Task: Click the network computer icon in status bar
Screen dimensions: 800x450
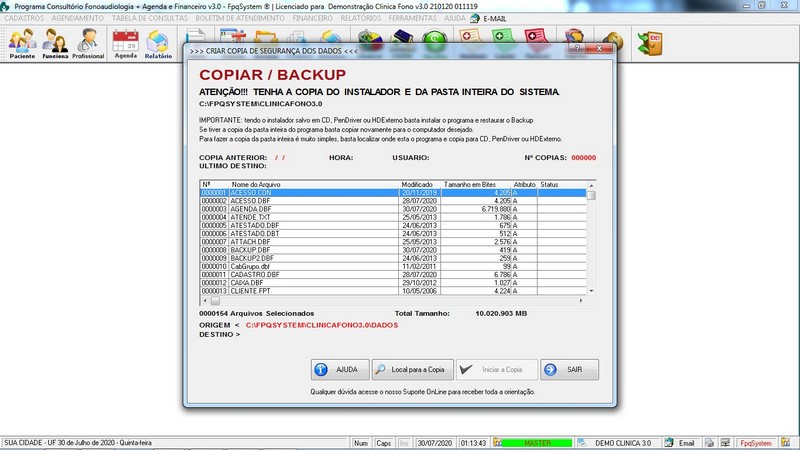Action: 725,443
